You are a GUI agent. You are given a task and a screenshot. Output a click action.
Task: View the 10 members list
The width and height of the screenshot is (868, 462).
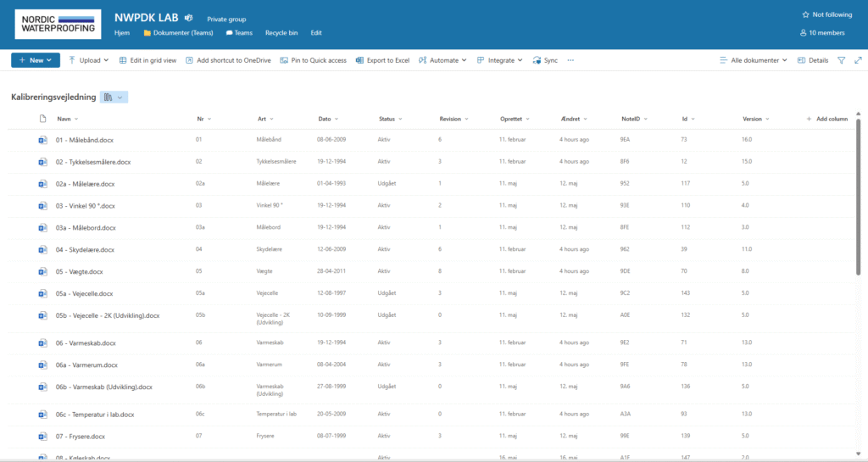click(x=822, y=32)
